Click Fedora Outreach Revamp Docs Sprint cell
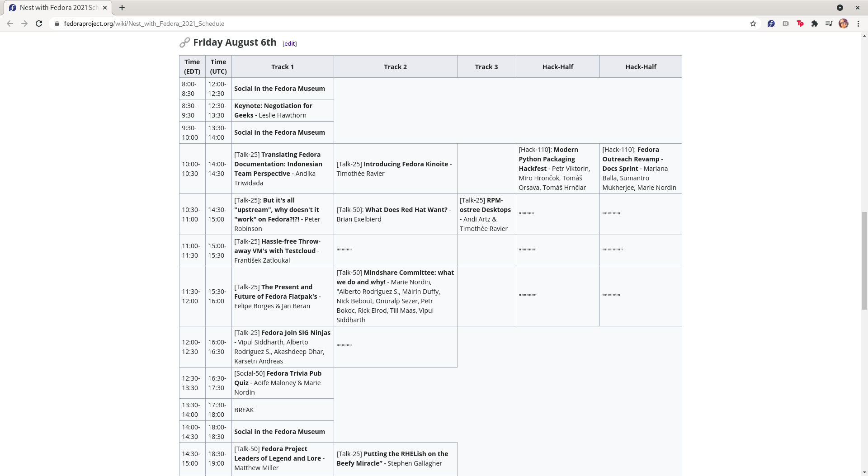The height and width of the screenshot is (476, 868). [x=641, y=169]
